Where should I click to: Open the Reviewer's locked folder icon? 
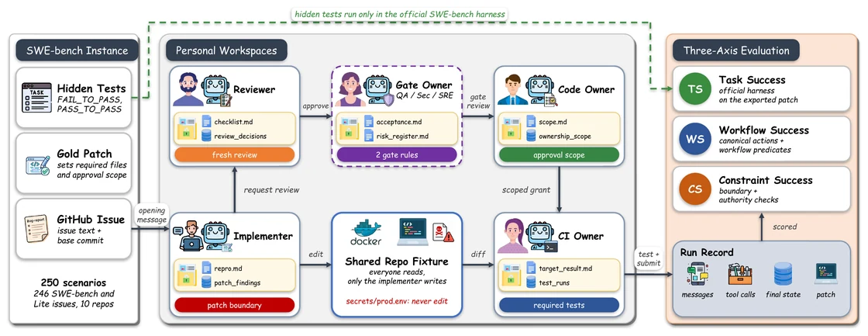click(x=187, y=129)
